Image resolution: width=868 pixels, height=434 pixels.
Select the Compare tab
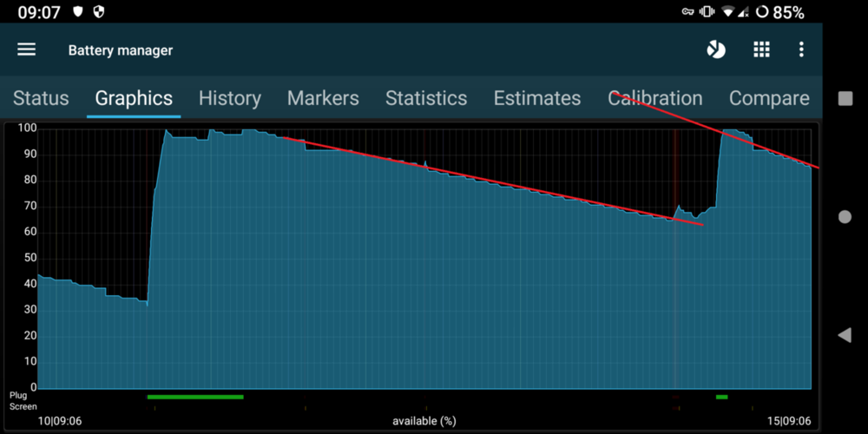(x=769, y=98)
